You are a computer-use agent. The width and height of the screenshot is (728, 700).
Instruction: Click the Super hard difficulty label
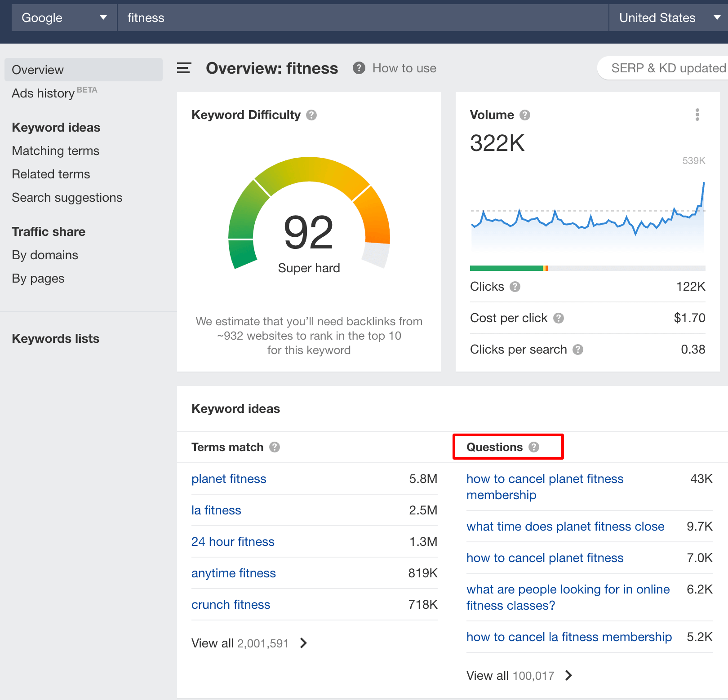[309, 268]
